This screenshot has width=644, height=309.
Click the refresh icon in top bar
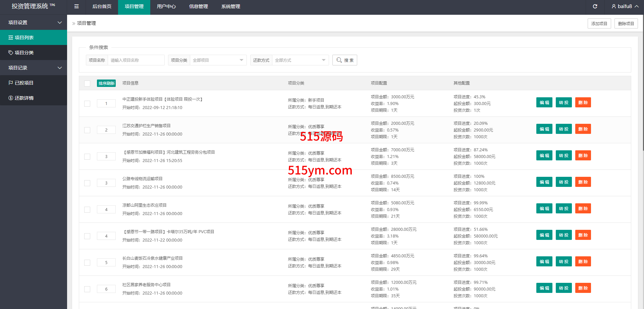point(595,6)
